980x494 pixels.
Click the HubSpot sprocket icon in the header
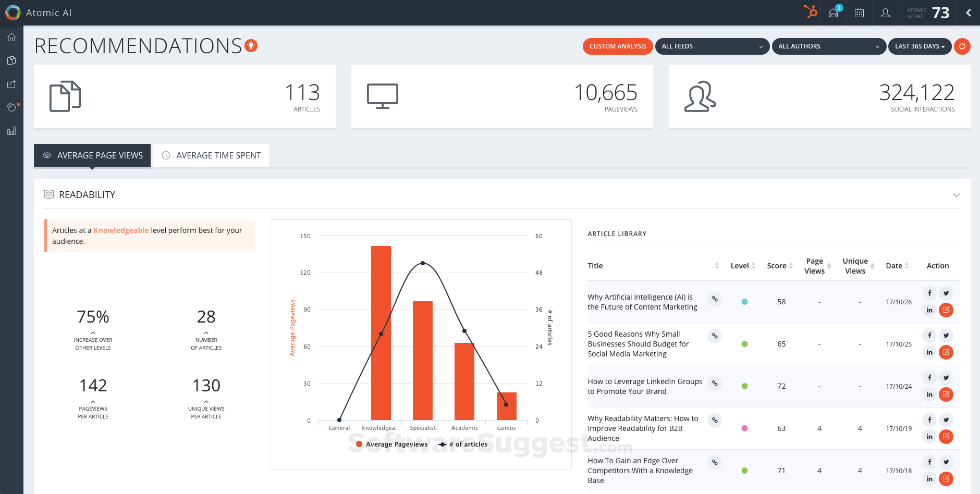(811, 11)
